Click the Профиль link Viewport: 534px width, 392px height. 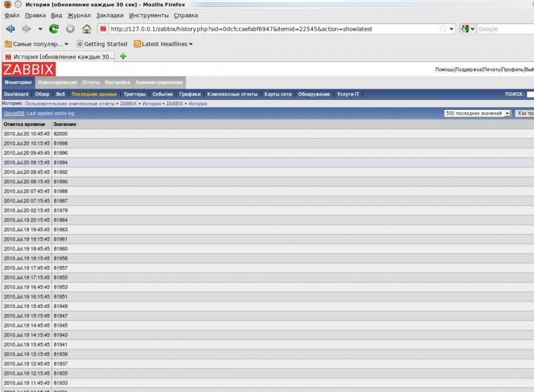tap(512, 69)
